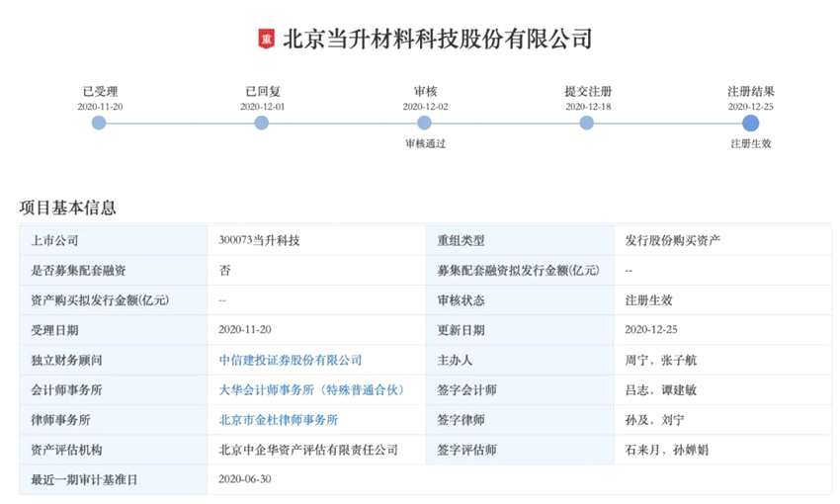Click the company title 北京当升材料科技股份有限公司

(x=437, y=39)
